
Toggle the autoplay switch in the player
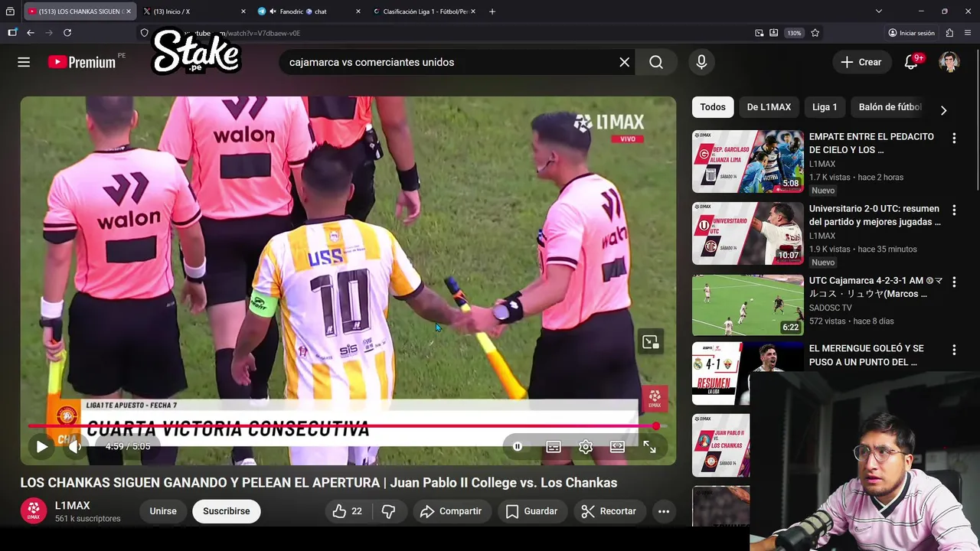(x=518, y=446)
